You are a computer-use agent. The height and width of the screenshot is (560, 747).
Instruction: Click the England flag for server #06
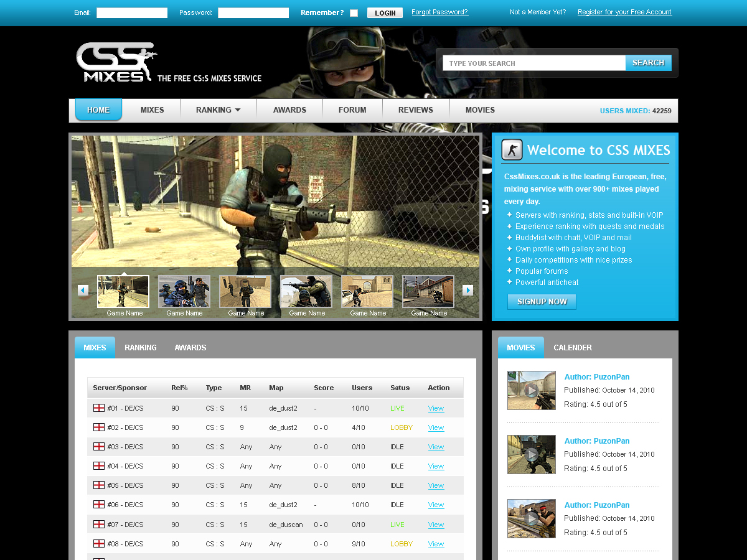tap(99, 505)
